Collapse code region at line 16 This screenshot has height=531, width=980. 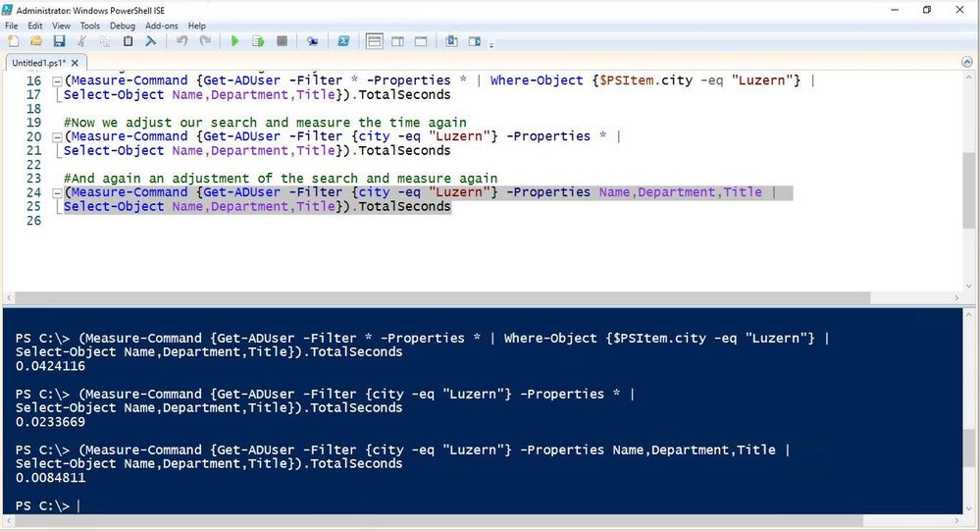click(x=57, y=81)
